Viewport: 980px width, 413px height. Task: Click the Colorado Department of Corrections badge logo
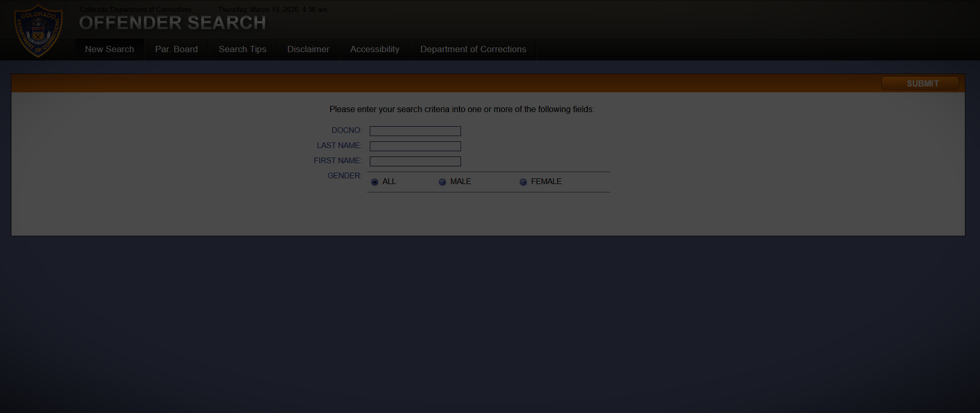(39, 30)
